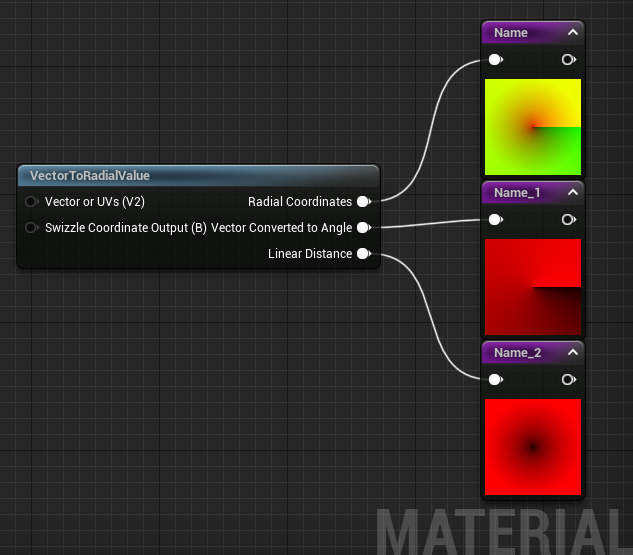
Task: Click the input pin of the Name_1 node
Action: (x=495, y=220)
